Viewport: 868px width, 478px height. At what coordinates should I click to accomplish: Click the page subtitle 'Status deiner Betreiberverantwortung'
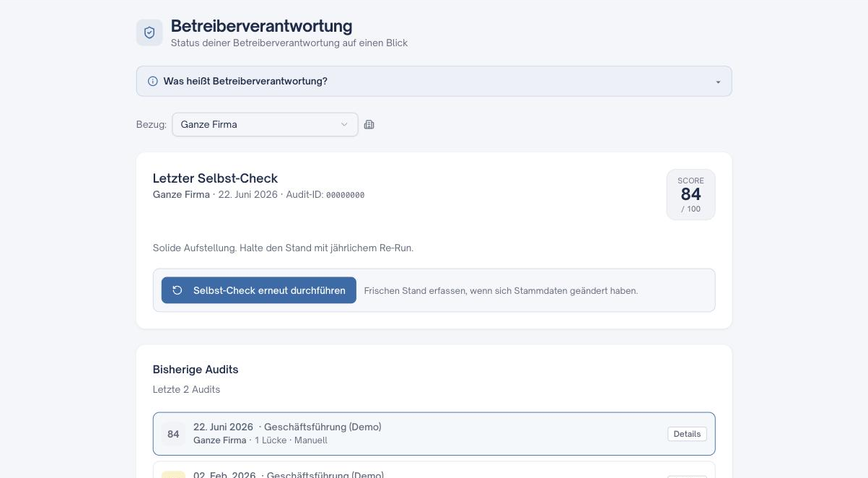point(289,43)
